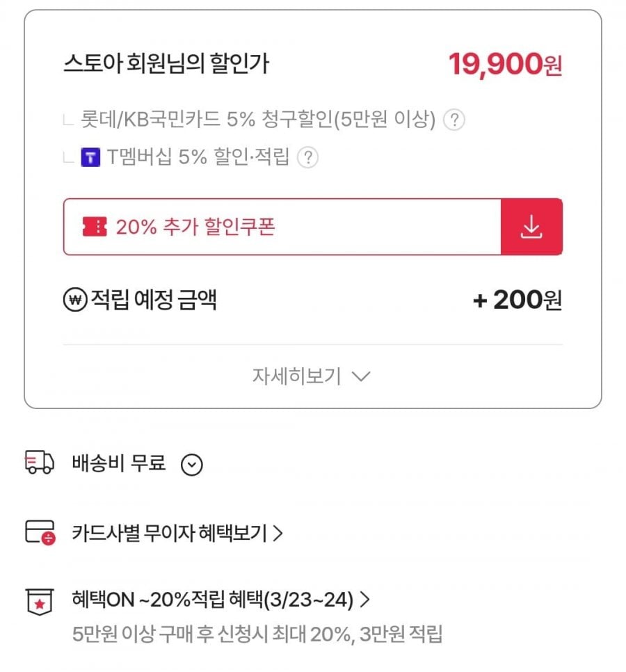Click the won symbol reward icon
The height and width of the screenshot is (672, 626).
(x=74, y=301)
